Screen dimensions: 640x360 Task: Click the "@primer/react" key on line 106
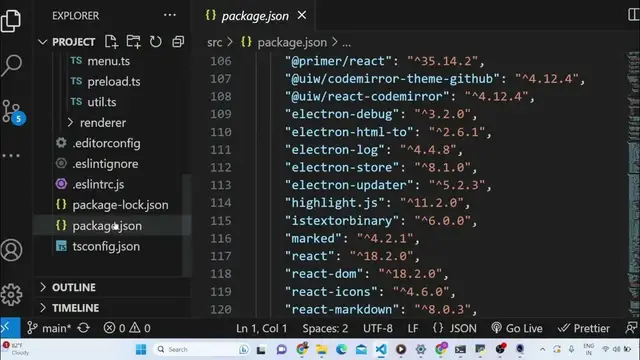click(338, 61)
